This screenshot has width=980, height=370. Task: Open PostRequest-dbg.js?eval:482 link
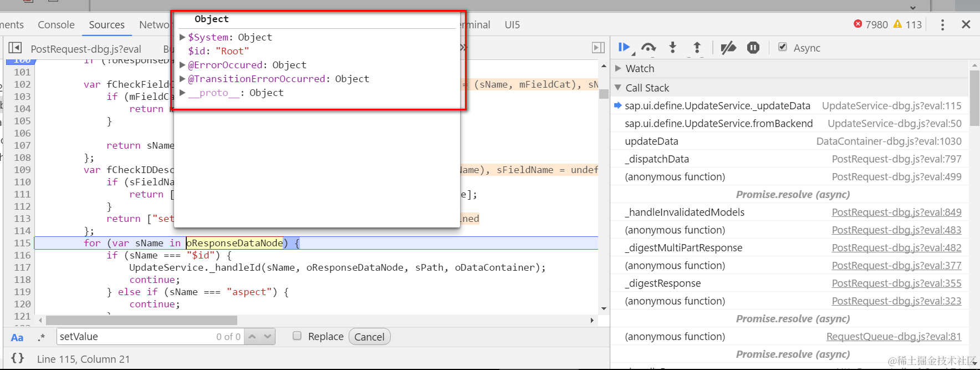(896, 247)
